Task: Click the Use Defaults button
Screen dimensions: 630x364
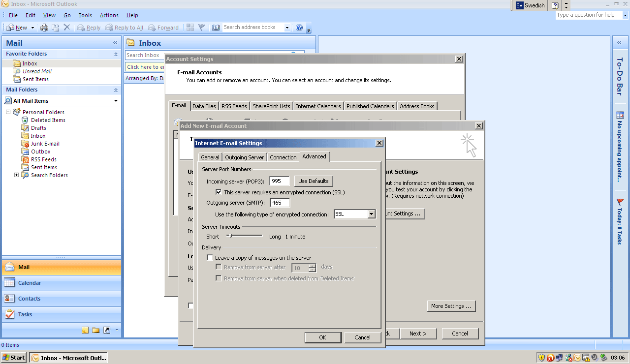Action: (314, 181)
